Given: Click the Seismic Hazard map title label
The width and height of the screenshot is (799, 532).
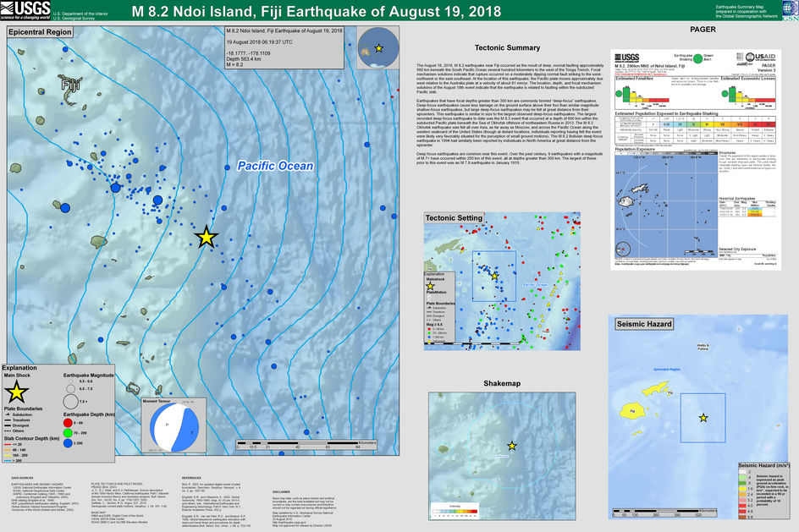Looking at the screenshot, I should tap(643, 324).
